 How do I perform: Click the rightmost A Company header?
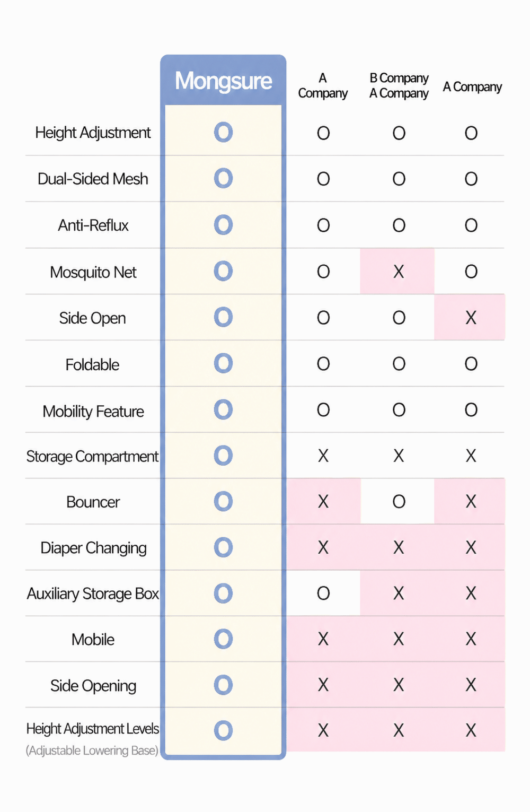pos(472,87)
